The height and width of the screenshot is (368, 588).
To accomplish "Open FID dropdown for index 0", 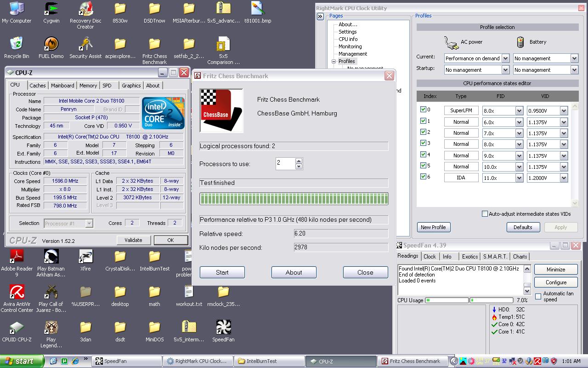I will click(x=519, y=111).
